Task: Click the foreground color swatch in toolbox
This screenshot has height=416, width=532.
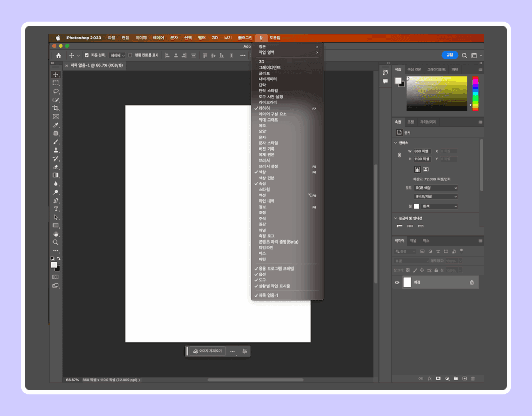Action: coord(54,265)
